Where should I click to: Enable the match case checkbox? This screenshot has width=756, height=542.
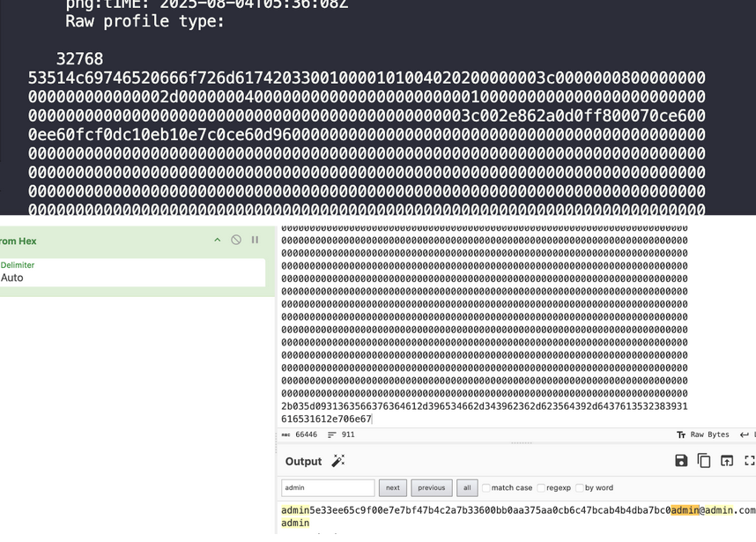pyautogui.click(x=486, y=487)
